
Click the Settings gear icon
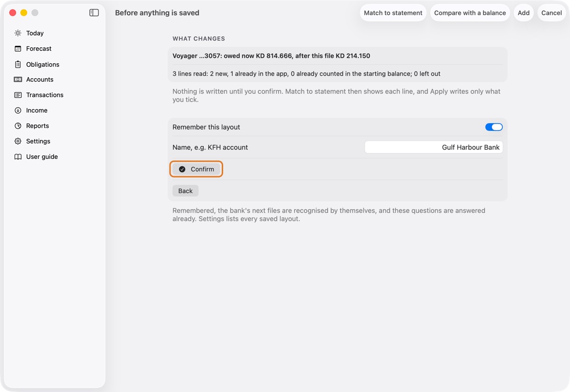pyautogui.click(x=18, y=141)
